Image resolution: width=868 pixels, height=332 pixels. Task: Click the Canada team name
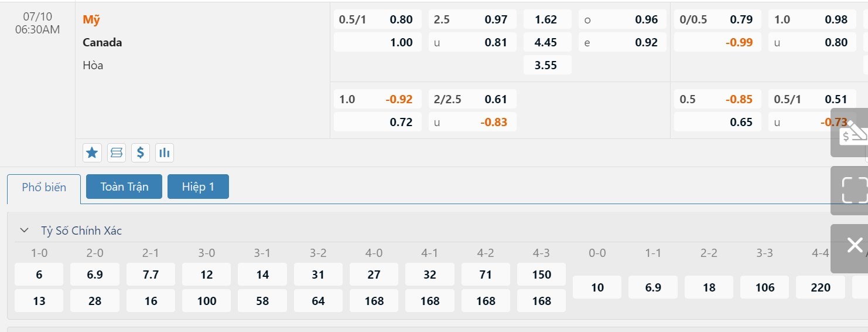(102, 42)
